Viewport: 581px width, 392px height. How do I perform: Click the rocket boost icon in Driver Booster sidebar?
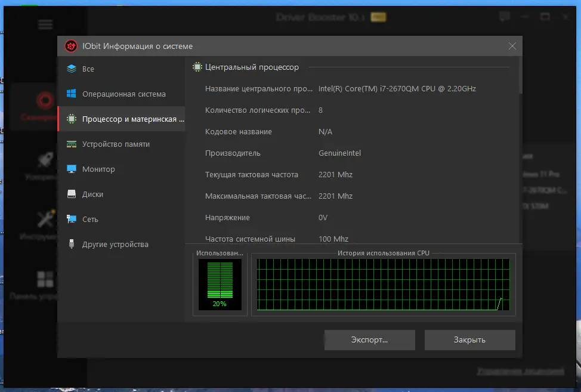point(45,160)
